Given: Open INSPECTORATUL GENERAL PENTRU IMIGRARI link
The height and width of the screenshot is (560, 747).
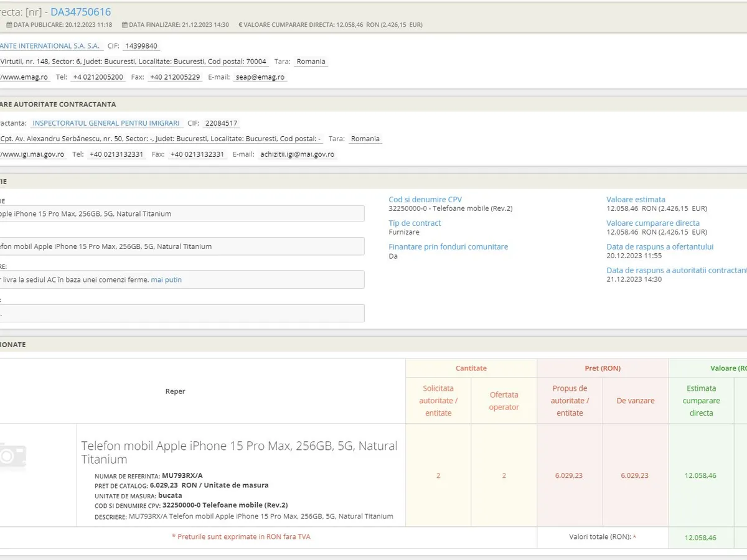Looking at the screenshot, I should click(x=106, y=123).
